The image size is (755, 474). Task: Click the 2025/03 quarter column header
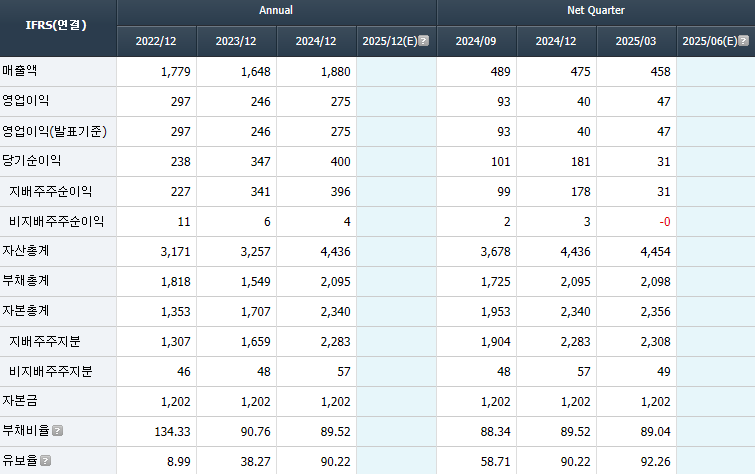[x=636, y=41]
